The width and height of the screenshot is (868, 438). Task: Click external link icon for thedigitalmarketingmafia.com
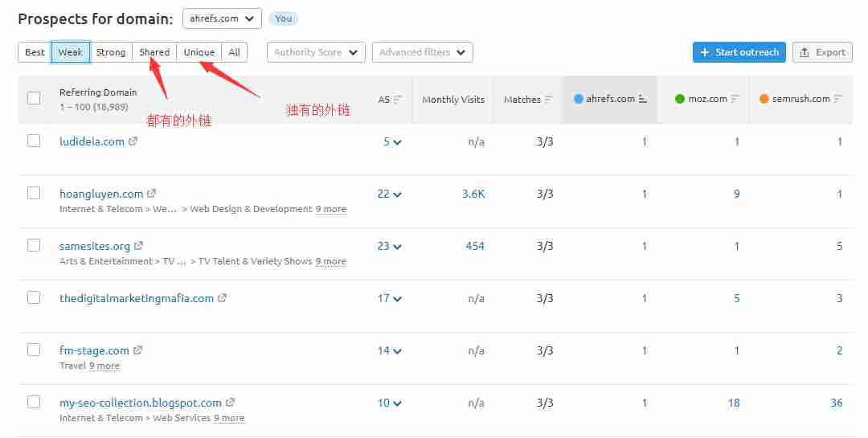pyautogui.click(x=223, y=298)
